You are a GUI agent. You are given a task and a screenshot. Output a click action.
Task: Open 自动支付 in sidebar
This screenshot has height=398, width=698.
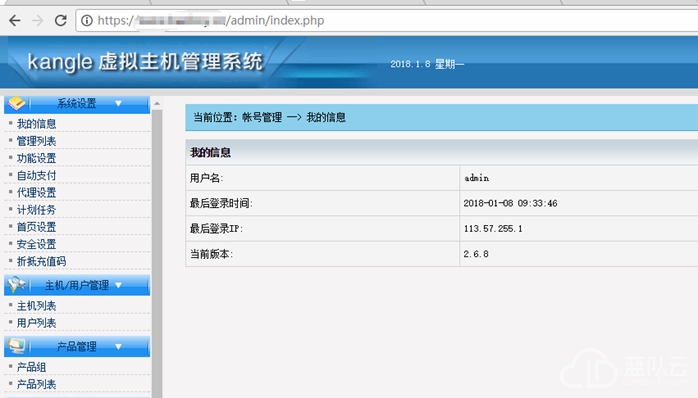click(x=37, y=175)
